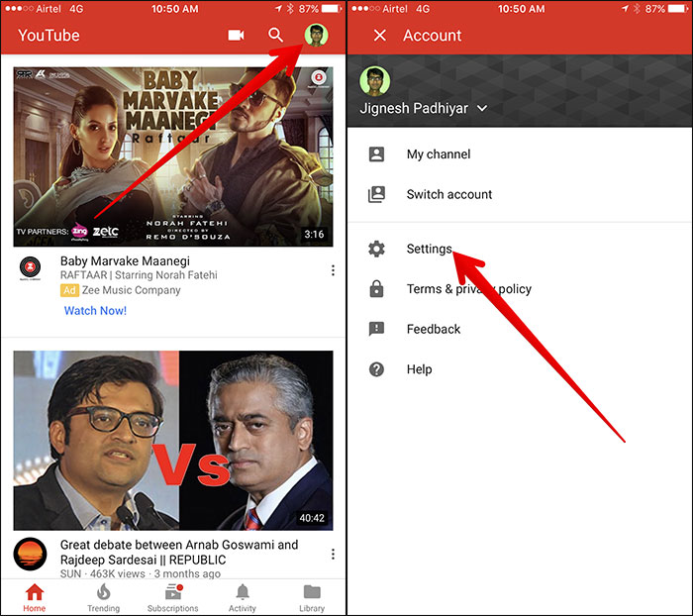Tap profile picture above Jignesh Padhiyar name

[x=375, y=81]
